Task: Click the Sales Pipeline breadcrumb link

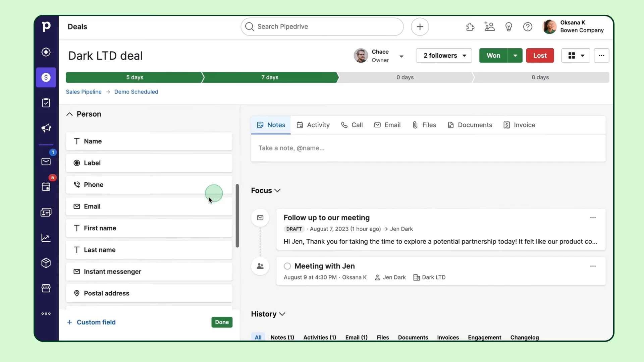Action: pos(84,92)
